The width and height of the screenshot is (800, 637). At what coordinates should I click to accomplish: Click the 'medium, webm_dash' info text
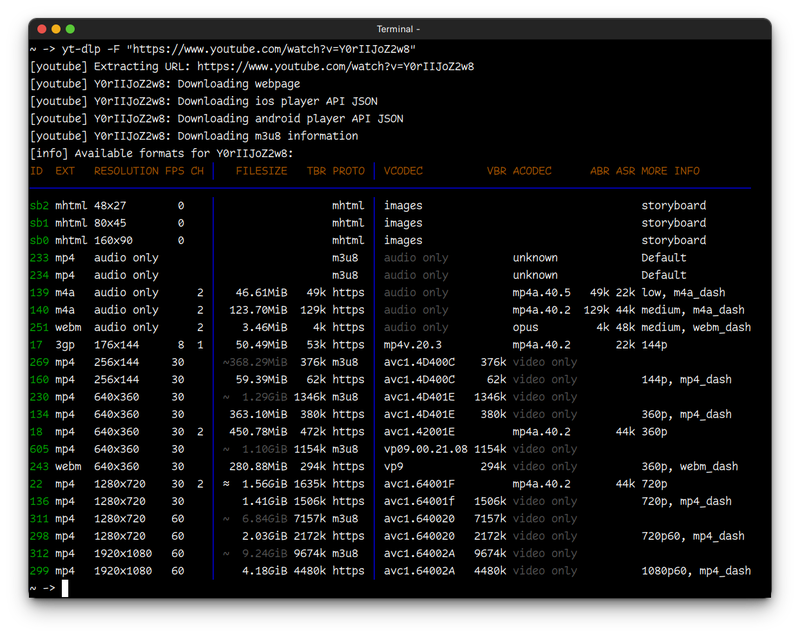tap(695, 327)
